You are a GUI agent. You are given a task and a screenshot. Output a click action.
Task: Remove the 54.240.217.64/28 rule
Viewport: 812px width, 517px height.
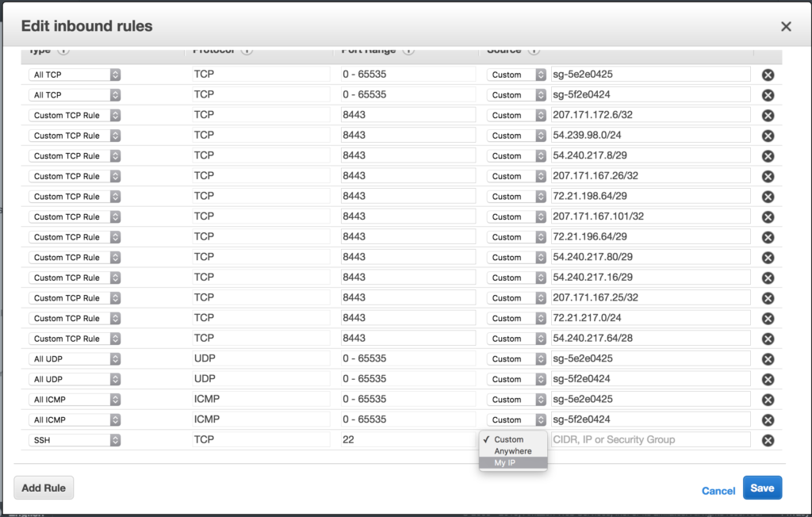pyautogui.click(x=768, y=339)
